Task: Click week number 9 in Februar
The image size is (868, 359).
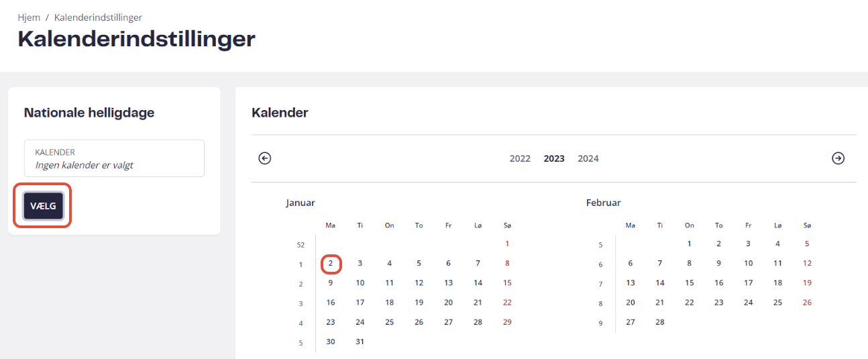Action: coord(600,323)
